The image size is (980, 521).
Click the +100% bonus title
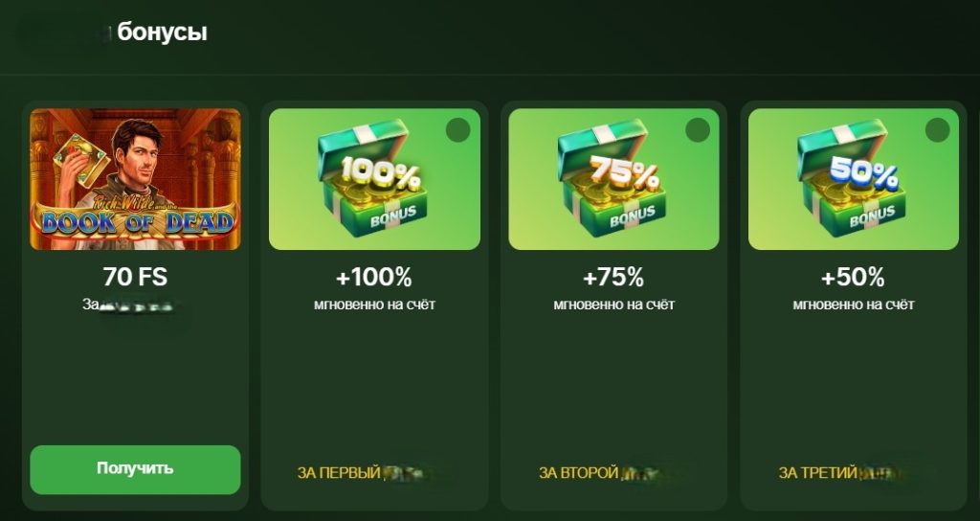[374, 277]
